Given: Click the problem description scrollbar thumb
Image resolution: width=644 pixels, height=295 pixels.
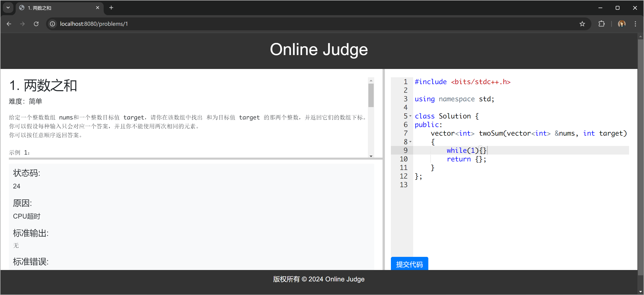Looking at the screenshot, I should coord(371,95).
